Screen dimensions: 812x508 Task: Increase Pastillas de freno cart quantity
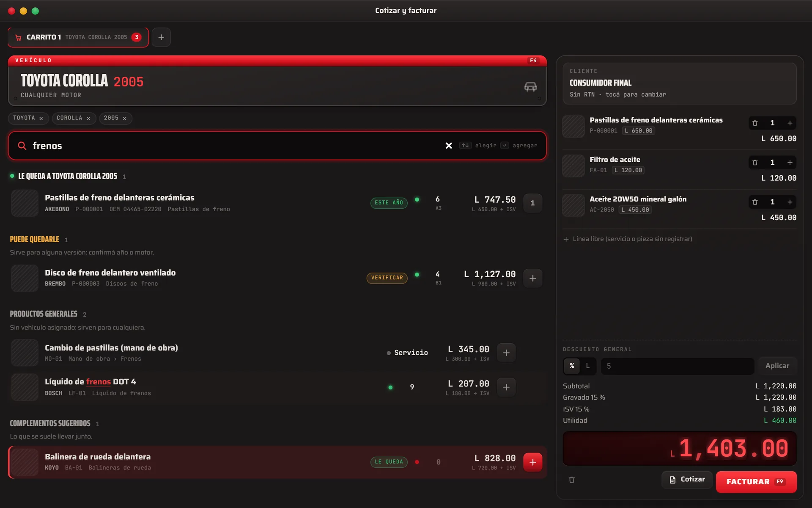click(x=790, y=123)
